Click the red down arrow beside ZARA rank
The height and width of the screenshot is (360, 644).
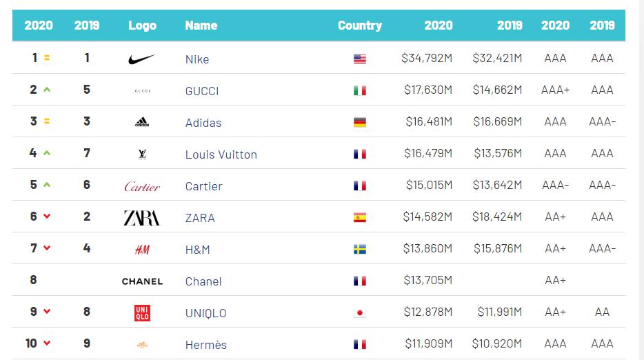pos(47,217)
